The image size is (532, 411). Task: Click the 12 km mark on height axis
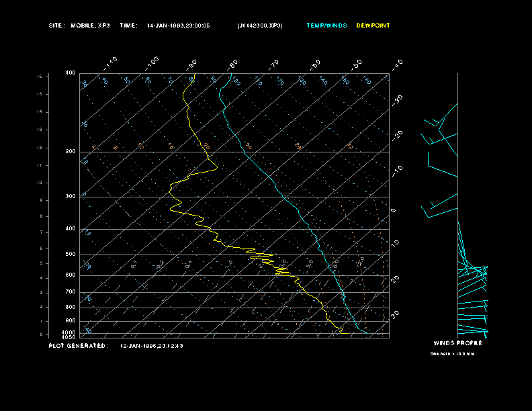[40, 148]
